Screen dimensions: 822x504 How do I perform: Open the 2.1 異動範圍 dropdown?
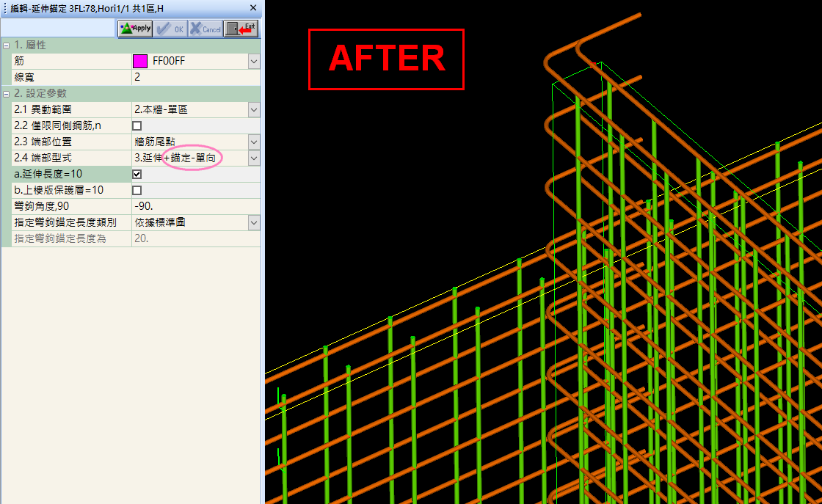(254, 109)
